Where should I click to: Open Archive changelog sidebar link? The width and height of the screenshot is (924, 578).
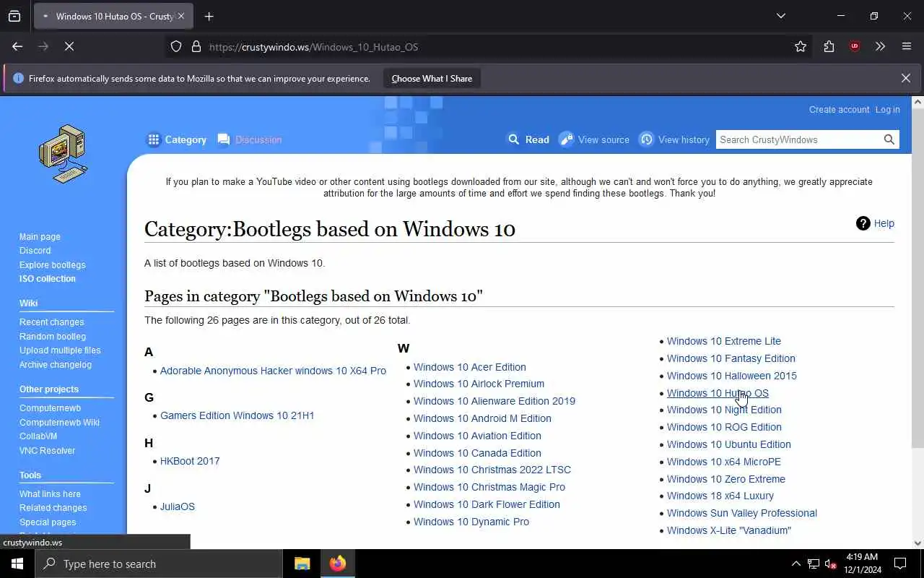pos(56,365)
